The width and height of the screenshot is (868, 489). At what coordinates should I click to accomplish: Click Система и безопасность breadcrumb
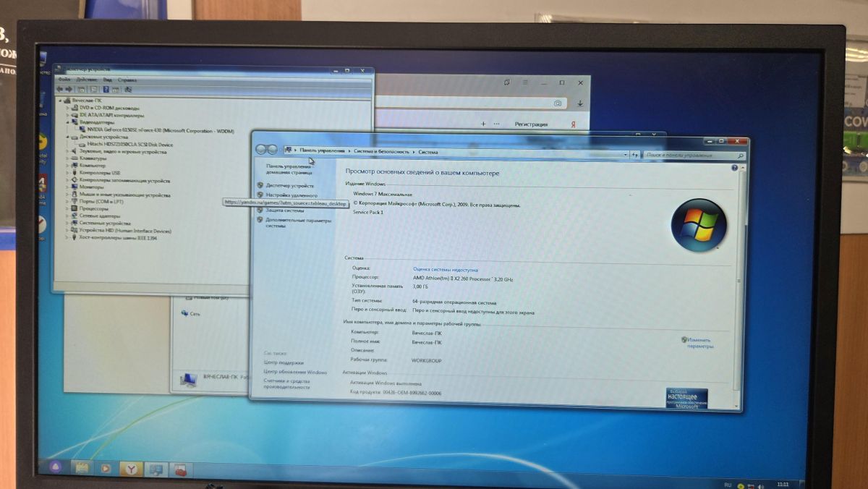tap(381, 151)
